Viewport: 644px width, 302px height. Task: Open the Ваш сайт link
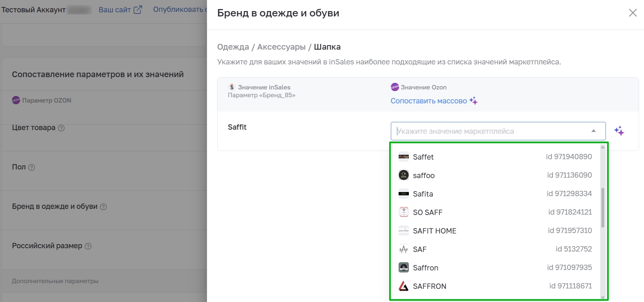point(115,9)
